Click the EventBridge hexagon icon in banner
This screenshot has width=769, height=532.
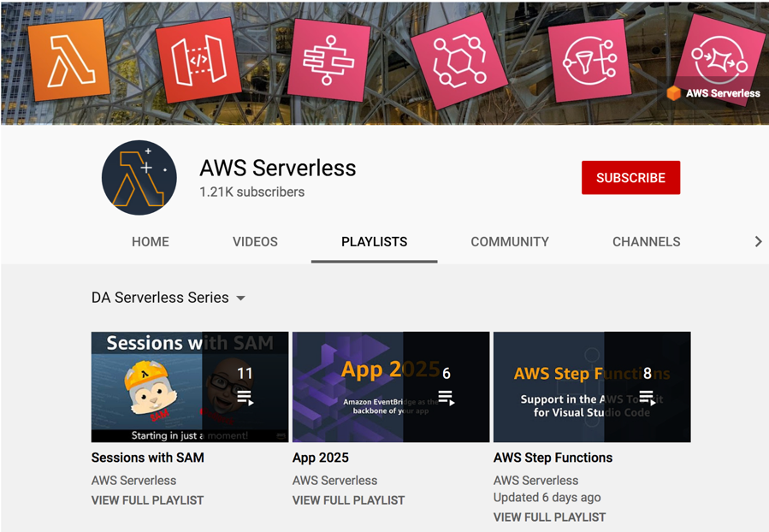[x=459, y=61]
